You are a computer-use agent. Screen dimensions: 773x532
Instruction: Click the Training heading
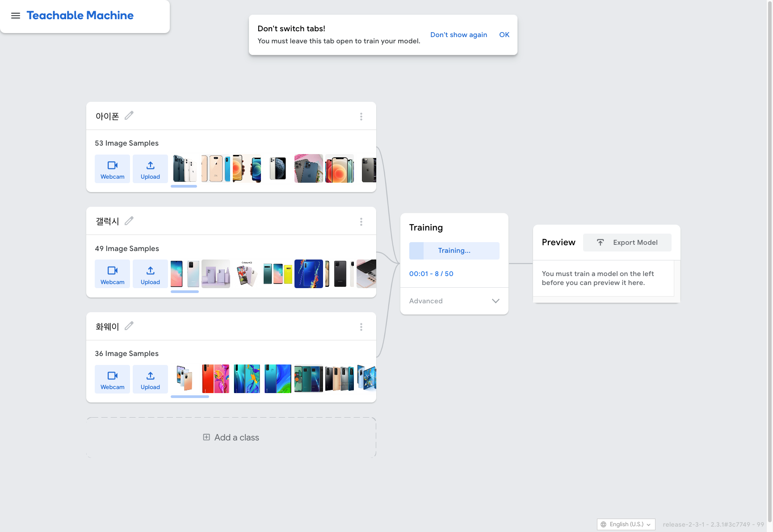[x=426, y=228]
